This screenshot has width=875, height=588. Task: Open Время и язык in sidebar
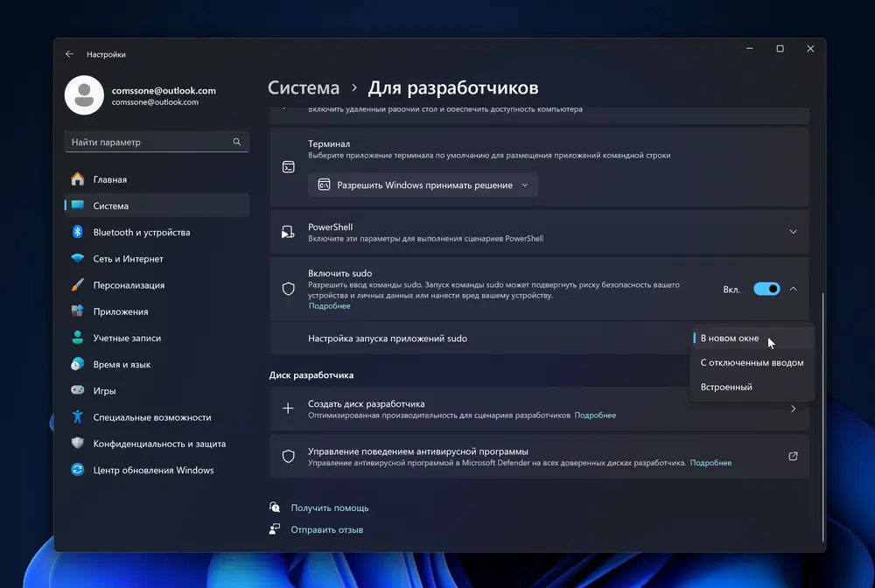click(x=157, y=364)
